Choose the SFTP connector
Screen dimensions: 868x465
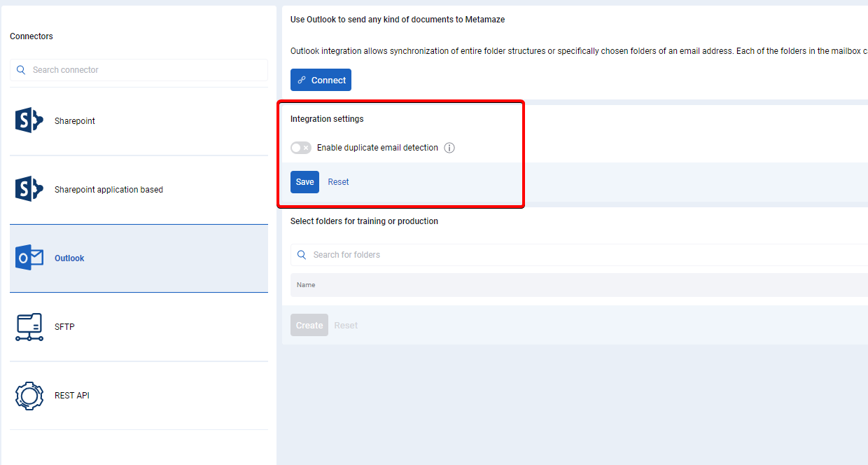pos(139,327)
